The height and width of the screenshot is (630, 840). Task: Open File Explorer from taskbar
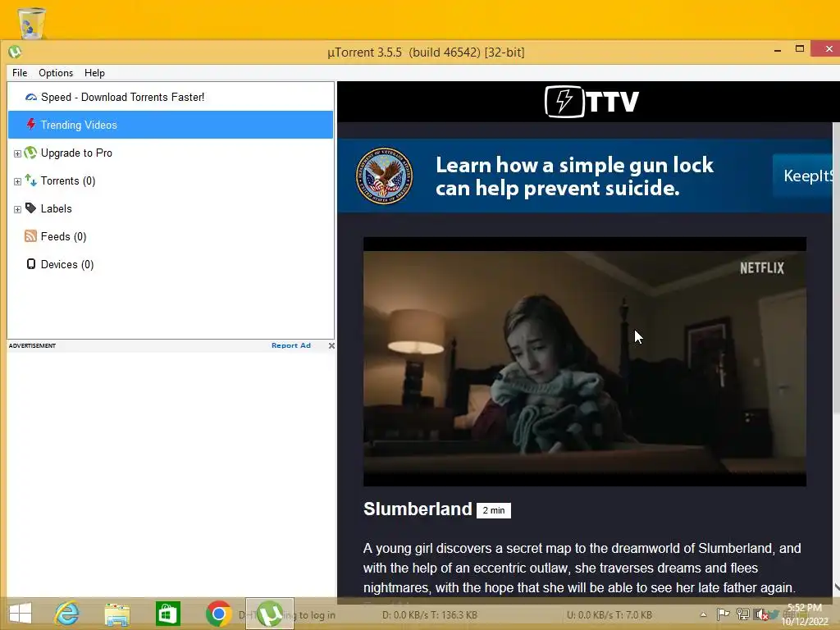tap(117, 614)
